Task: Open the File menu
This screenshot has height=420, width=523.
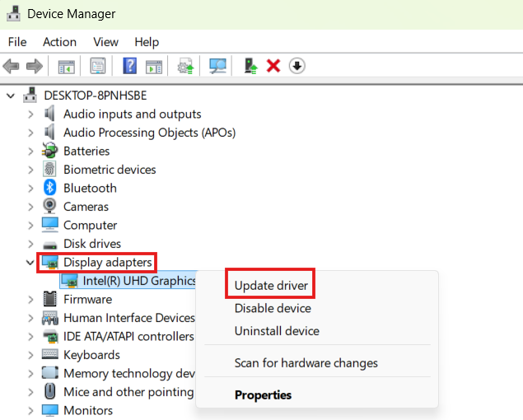Action: [17, 42]
